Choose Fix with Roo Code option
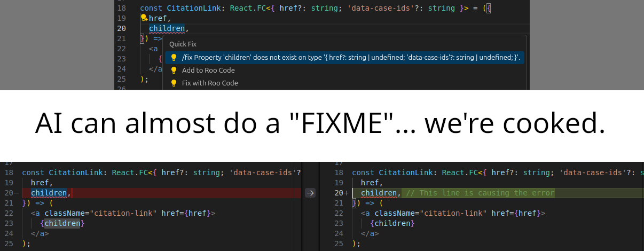This screenshot has width=644, height=251. coord(210,83)
